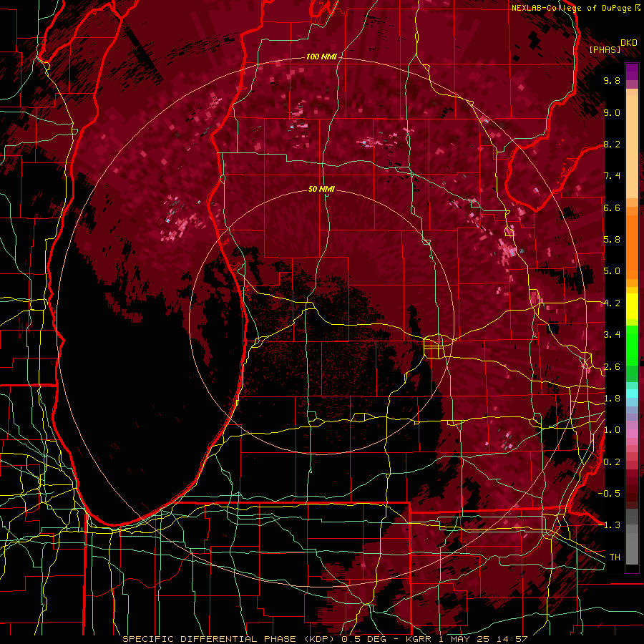Click the DKD label above the color scale
644x644 pixels.
click(628, 43)
